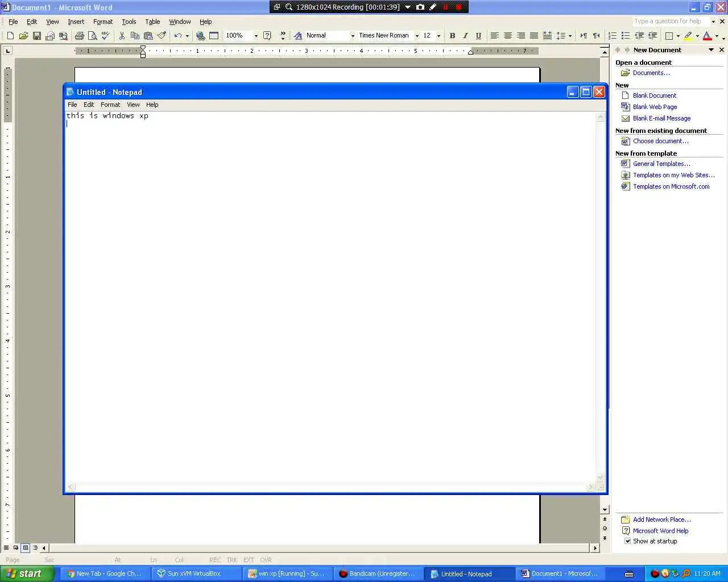Set left-to-right text direction icon
Screen dimensions: 728x582
click(583, 35)
